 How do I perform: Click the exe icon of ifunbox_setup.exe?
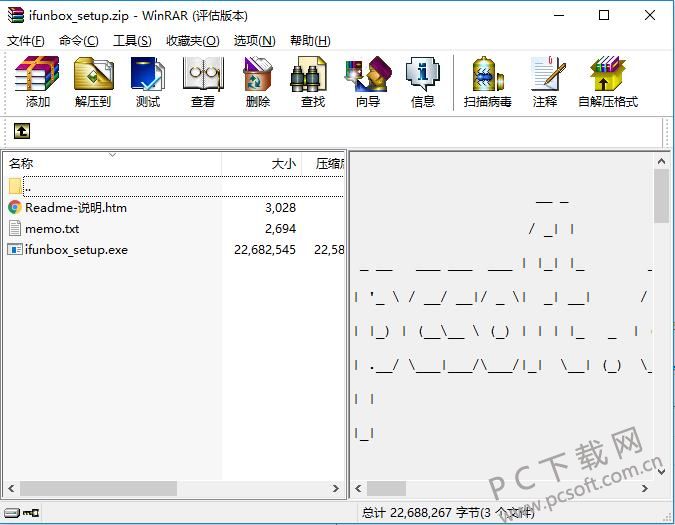click(15, 250)
